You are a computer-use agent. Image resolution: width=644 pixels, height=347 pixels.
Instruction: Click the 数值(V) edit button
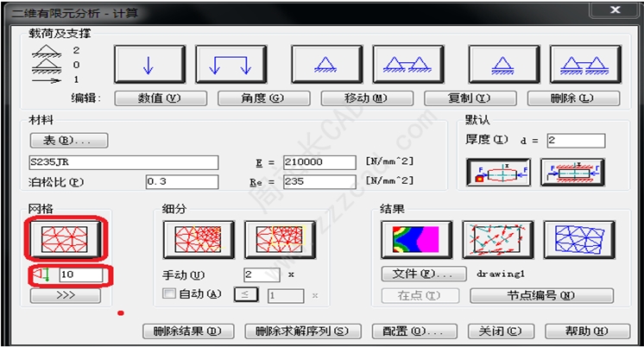pos(148,98)
